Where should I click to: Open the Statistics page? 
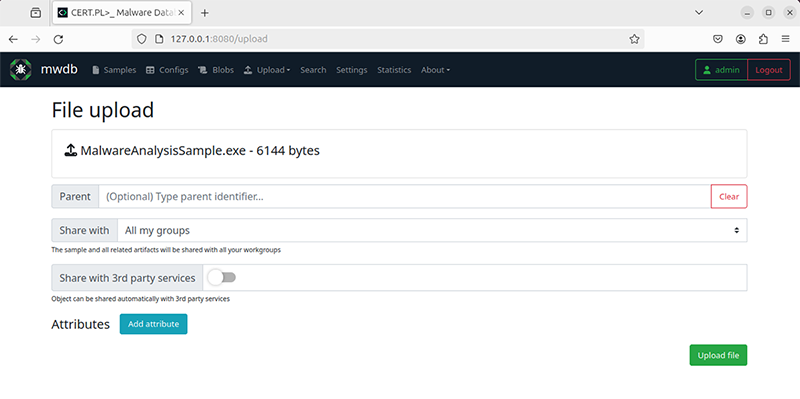(x=394, y=70)
